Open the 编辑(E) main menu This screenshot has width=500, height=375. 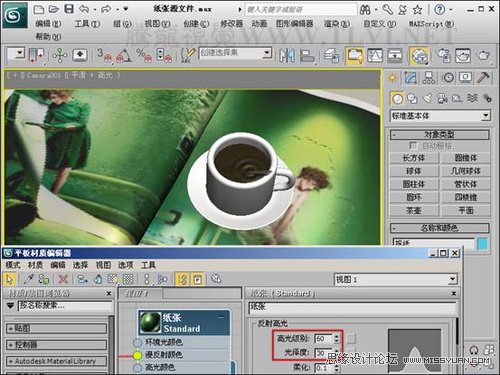(48, 24)
